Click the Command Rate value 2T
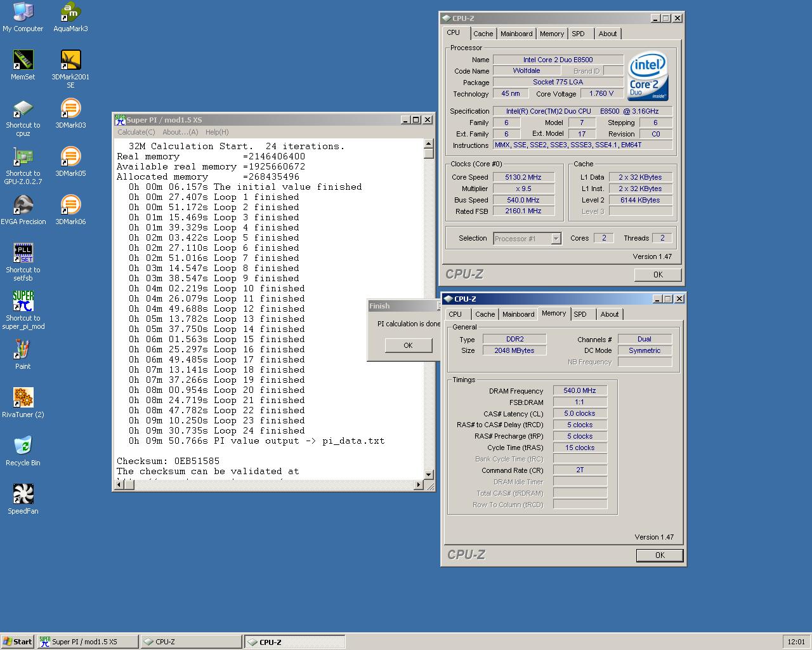Image resolution: width=812 pixels, height=650 pixels. 580,470
